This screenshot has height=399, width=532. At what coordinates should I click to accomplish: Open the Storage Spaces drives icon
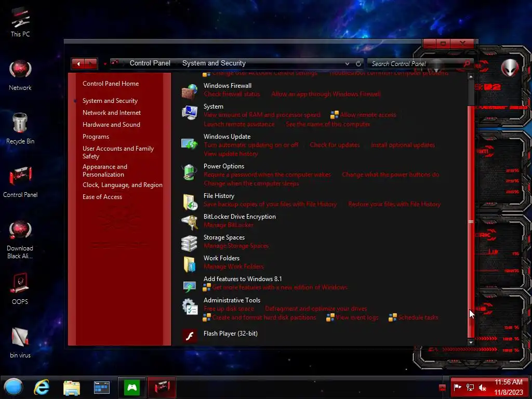189,243
